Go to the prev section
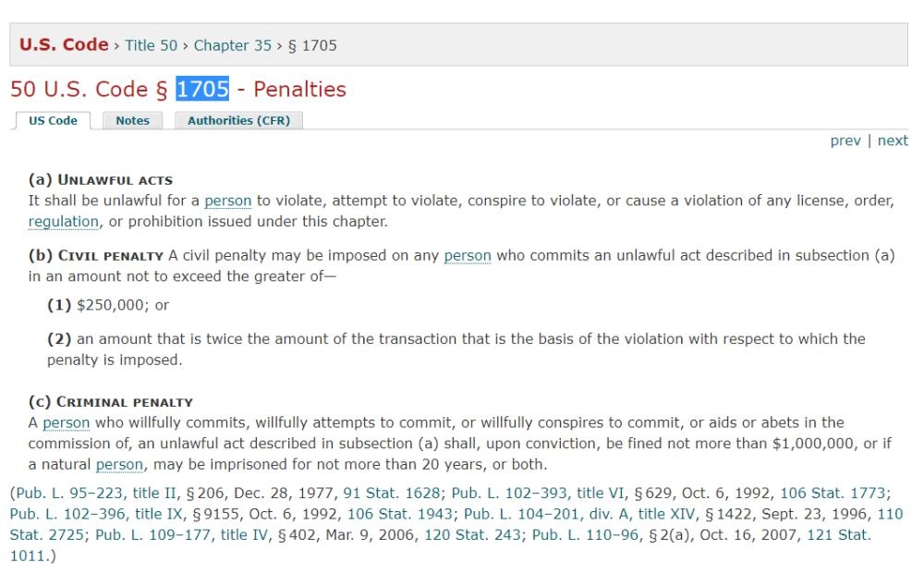 tap(845, 140)
